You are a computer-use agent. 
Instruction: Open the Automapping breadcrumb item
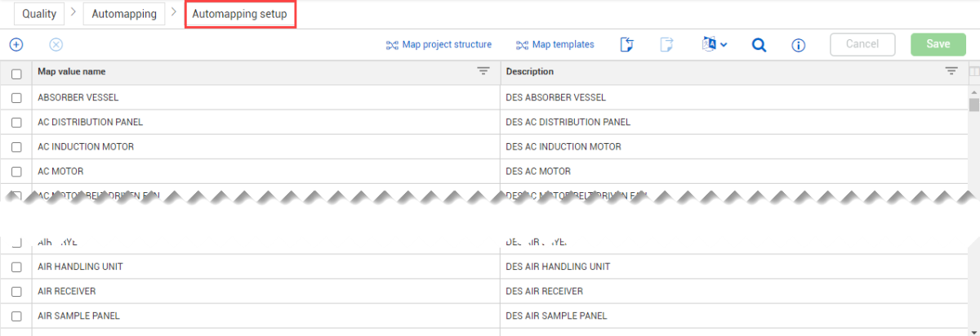coord(124,14)
